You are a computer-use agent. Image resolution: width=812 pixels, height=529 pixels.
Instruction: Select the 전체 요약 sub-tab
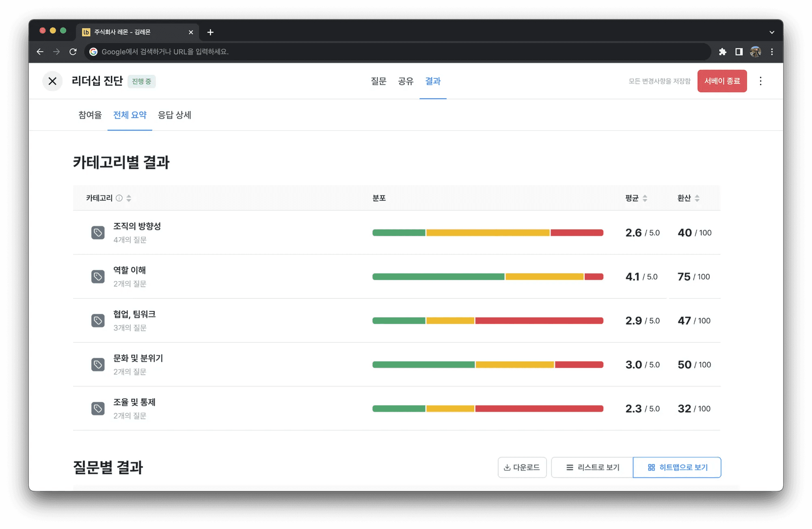click(130, 115)
